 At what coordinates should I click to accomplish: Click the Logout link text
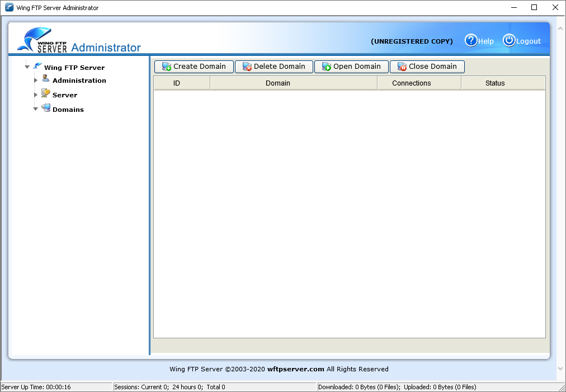(529, 41)
